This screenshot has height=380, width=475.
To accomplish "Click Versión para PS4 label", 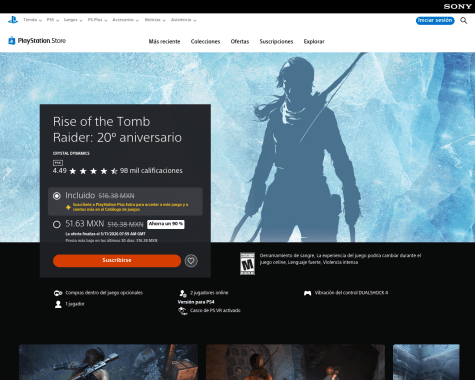I will tap(196, 302).
